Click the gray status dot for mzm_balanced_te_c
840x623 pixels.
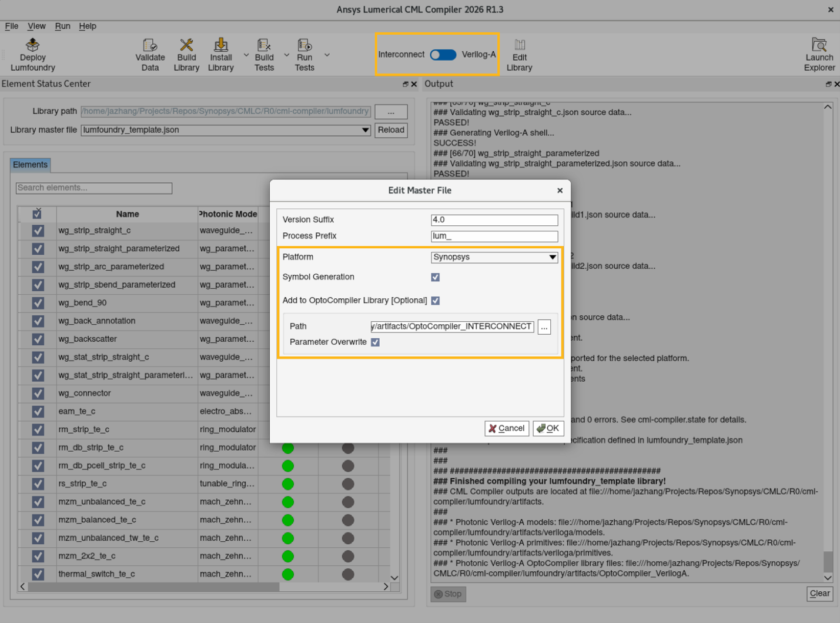click(348, 520)
